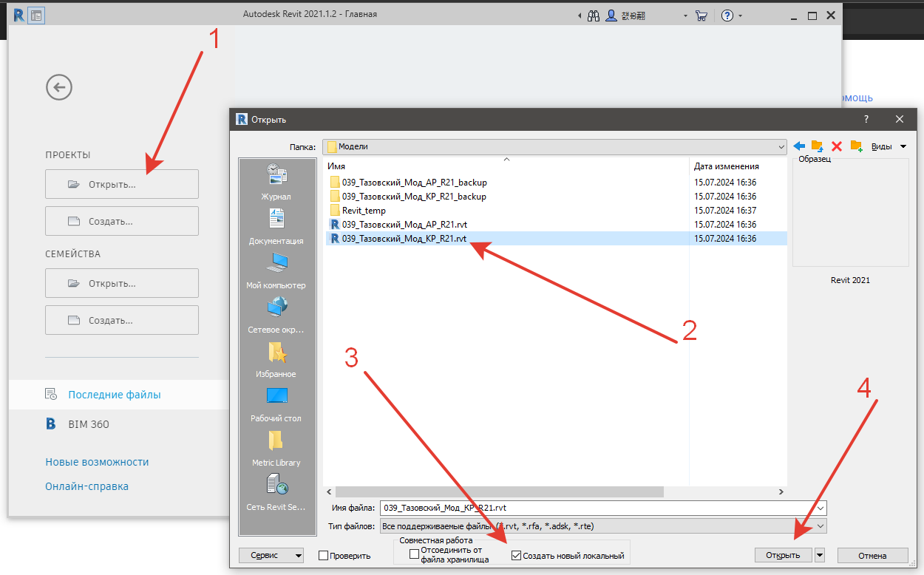
Task: Select Мой компьютер in the places panel
Action: [x=276, y=265]
